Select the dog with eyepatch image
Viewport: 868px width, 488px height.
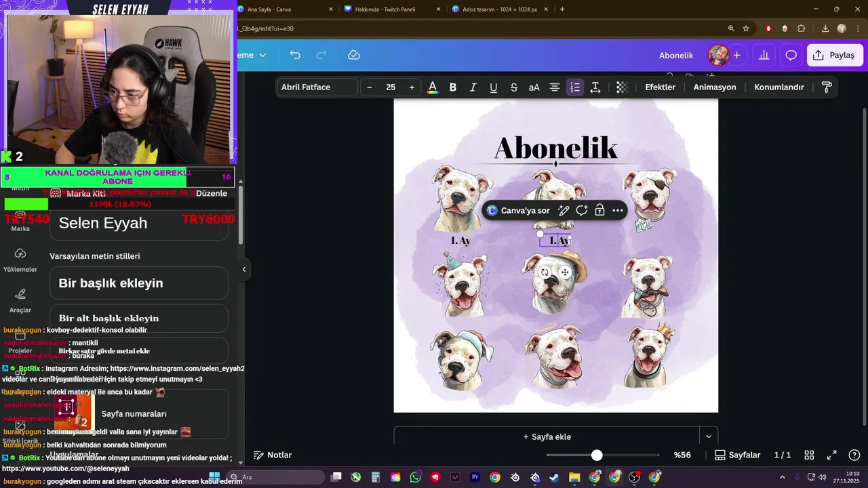(648, 199)
